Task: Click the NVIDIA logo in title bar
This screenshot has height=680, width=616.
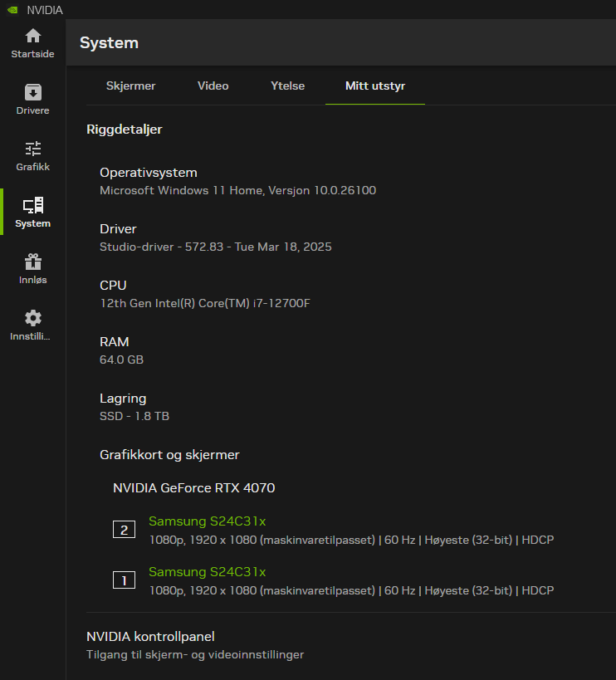Action: pos(12,10)
